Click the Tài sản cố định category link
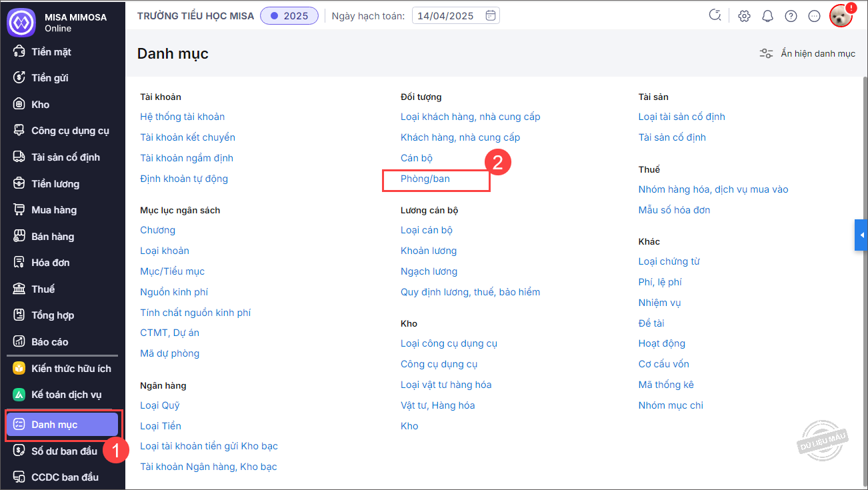 tap(672, 137)
